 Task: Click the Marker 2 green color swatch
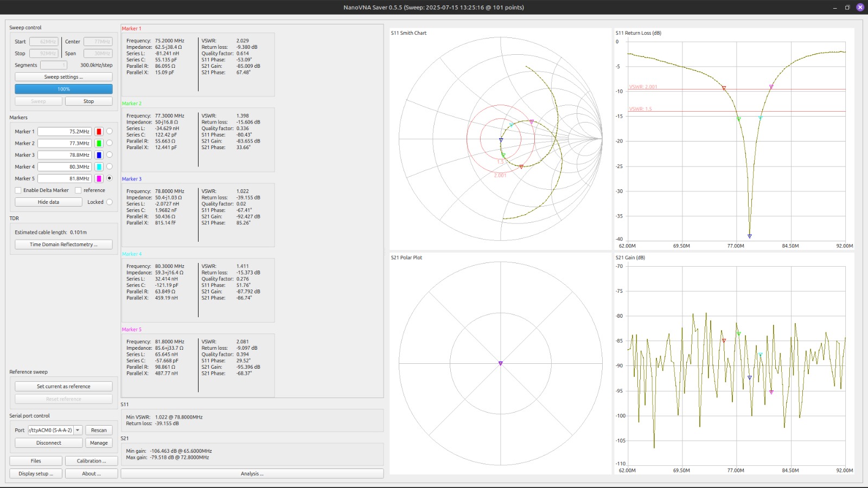pos(99,143)
